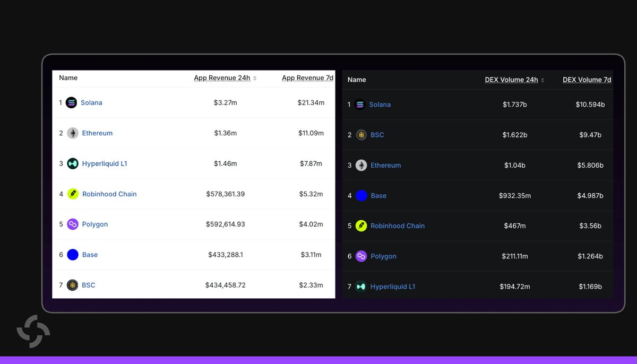Click Polygon logo in DEX Volume table
This screenshot has height=364, width=637.
click(x=361, y=256)
